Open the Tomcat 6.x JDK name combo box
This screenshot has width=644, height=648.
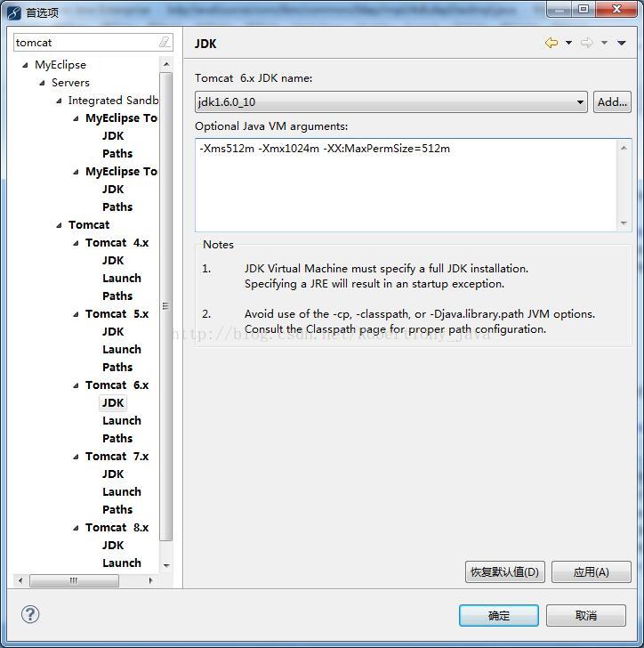(390, 101)
